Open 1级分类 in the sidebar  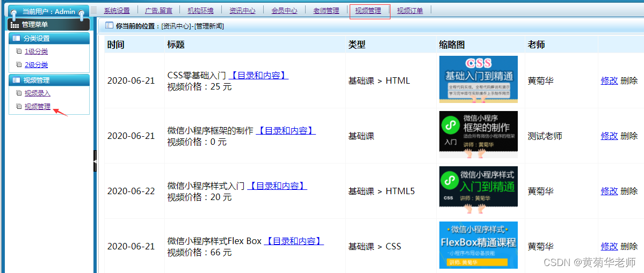[36, 51]
